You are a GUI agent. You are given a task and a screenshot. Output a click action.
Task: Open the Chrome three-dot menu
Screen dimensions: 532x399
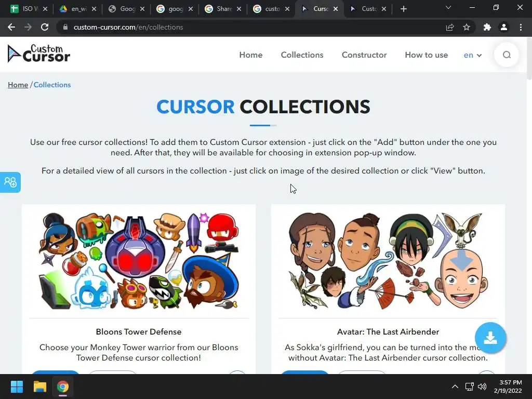(521, 27)
